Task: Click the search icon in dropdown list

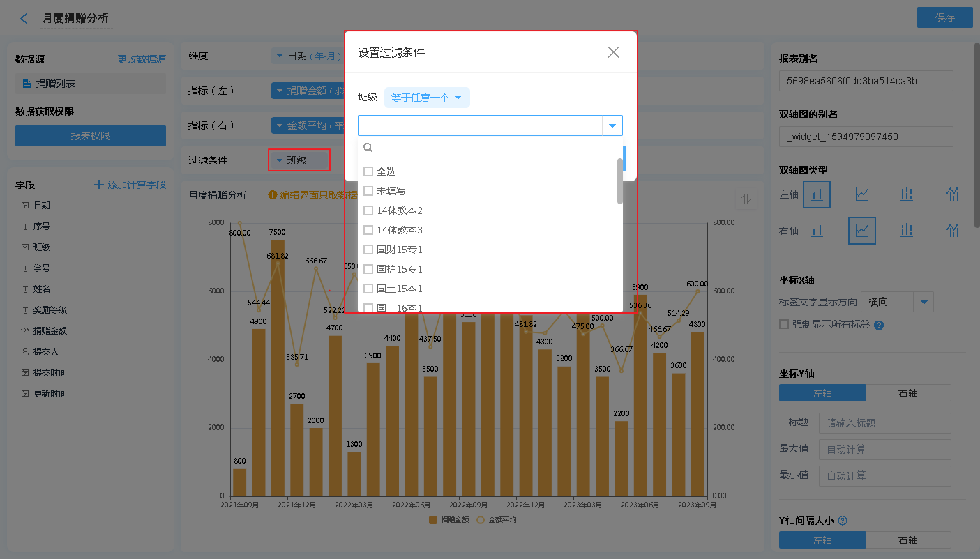Action: tap(368, 148)
